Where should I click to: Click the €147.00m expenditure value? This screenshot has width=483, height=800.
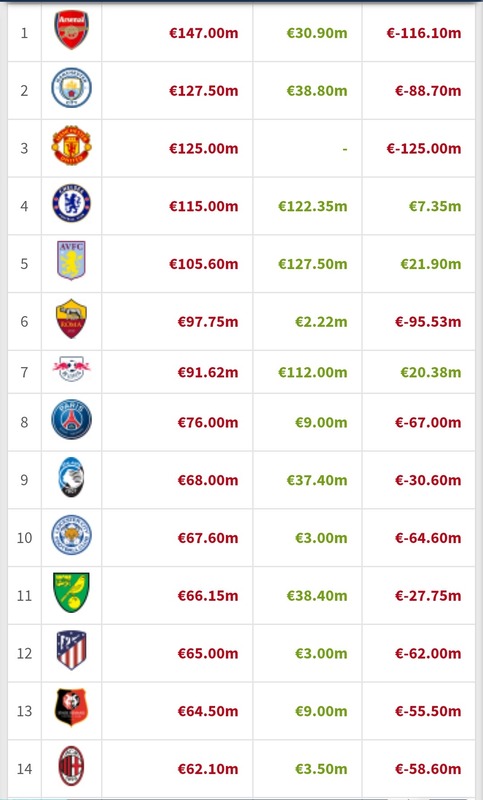(204, 33)
